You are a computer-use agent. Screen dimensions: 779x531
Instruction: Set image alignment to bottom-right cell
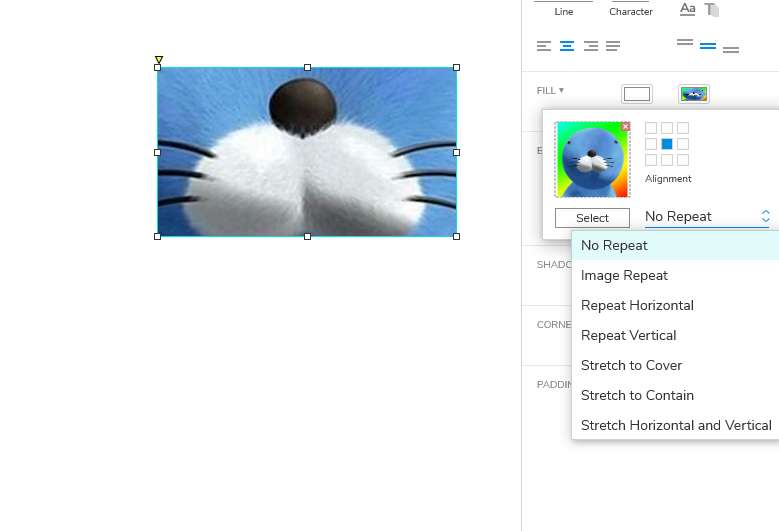point(683,160)
